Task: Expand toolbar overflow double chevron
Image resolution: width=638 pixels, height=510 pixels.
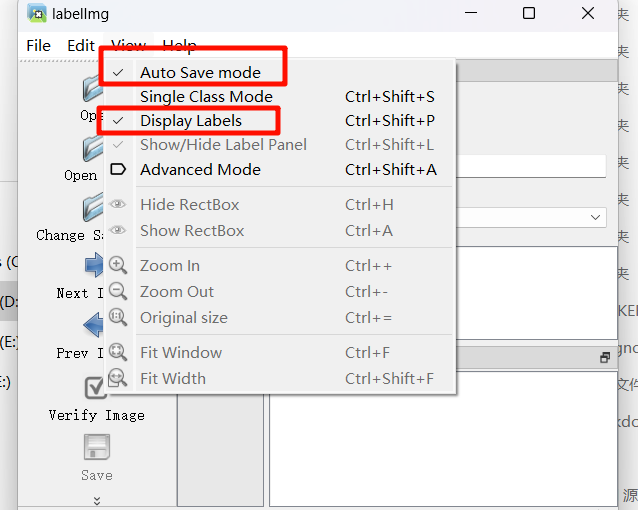Action: click(97, 500)
